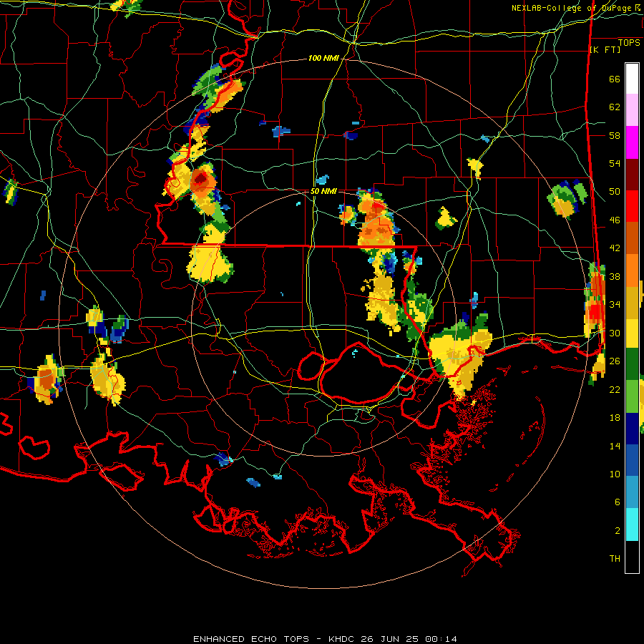The height and width of the screenshot is (644, 644).
Task: Pick the magenta swatch in the legend
Action: (632, 142)
